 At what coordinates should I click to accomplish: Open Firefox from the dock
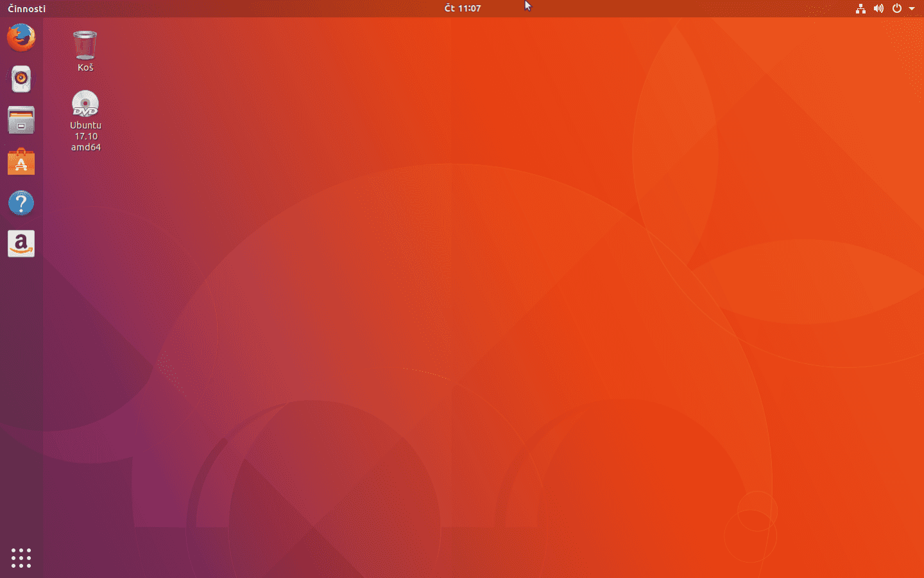(x=21, y=37)
